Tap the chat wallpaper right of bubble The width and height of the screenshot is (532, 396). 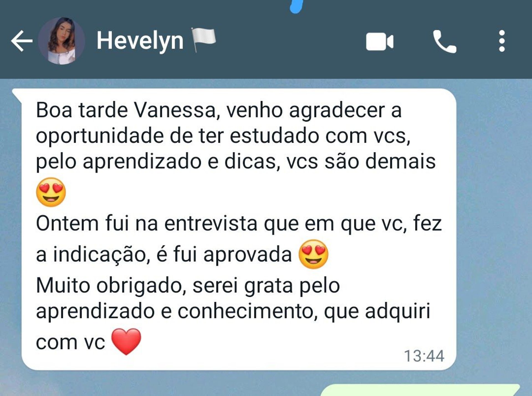(493, 222)
